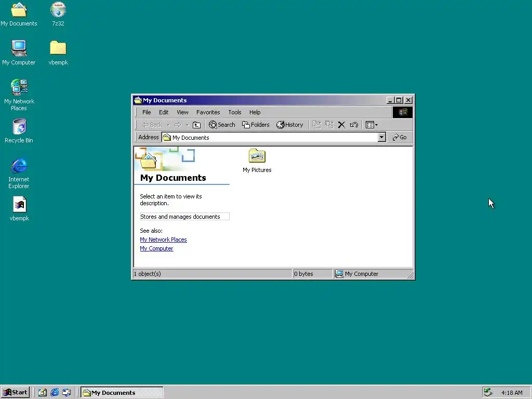Viewport: 532px width, 399px height.
Task: Select Internet Explorer desktop icon
Action: coord(19,173)
